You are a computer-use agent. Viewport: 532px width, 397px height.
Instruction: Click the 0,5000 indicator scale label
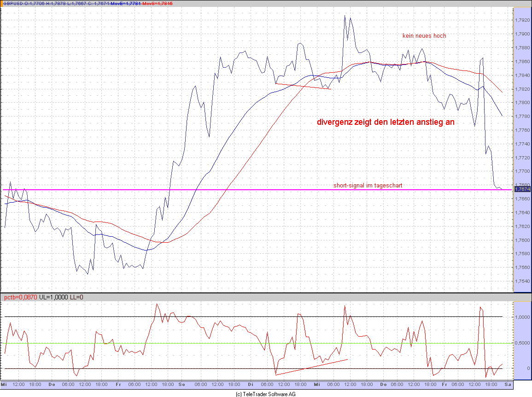coord(522,343)
